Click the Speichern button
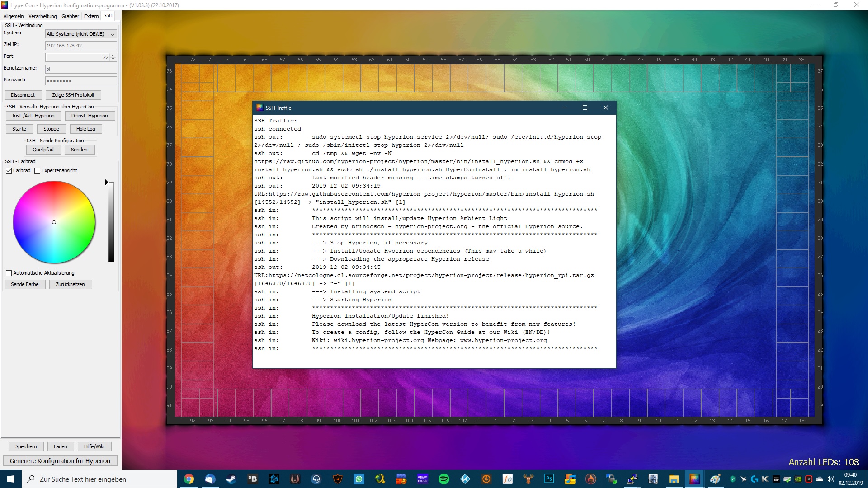The height and width of the screenshot is (488, 868). click(x=26, y=446)
